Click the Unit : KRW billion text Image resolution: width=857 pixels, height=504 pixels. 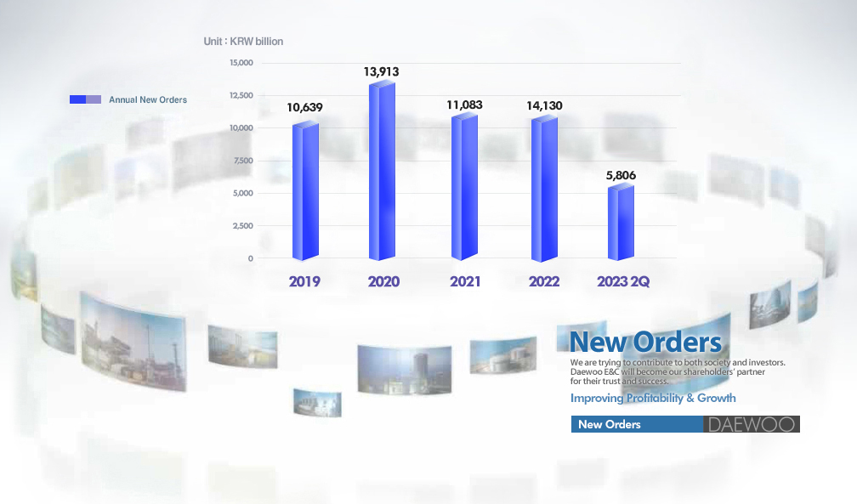click(243, 42)
